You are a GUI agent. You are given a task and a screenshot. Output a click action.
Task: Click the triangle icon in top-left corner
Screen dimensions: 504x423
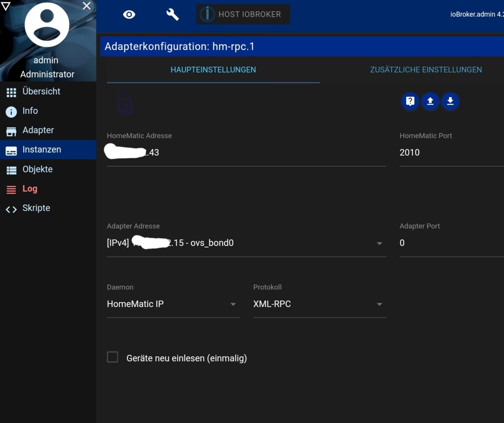click(6, 6)
